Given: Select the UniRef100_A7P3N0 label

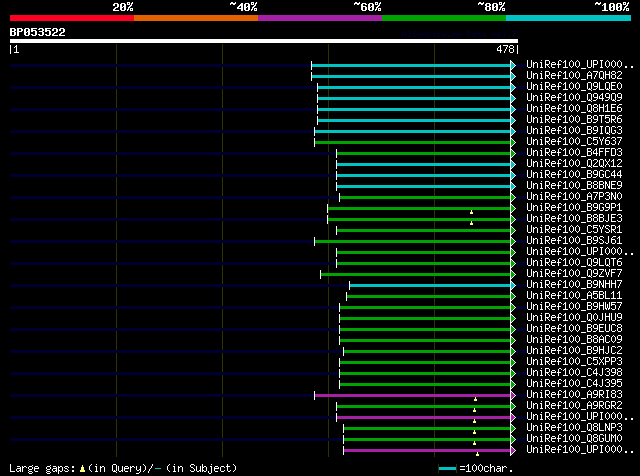Looking at the screenshot, I should point(574,197).
